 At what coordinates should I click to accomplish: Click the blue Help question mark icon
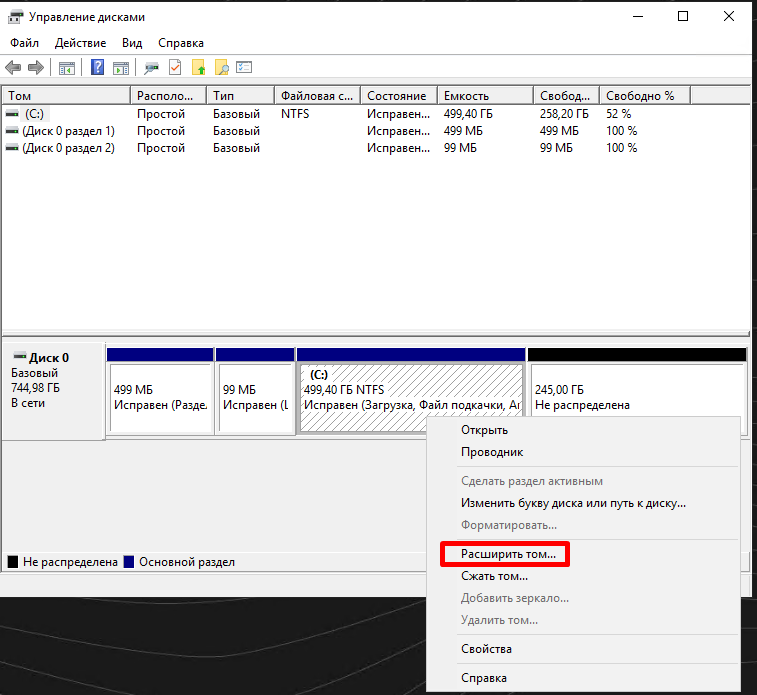[98, 68]
